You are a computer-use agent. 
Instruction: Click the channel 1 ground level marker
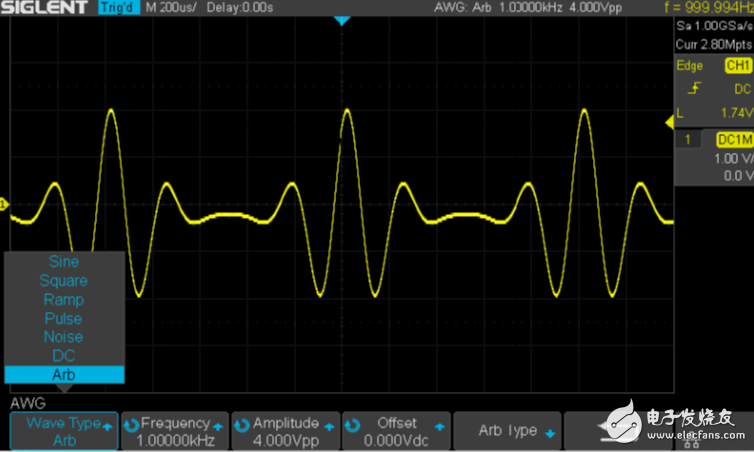pyautogui.click(x=4, y=205)
